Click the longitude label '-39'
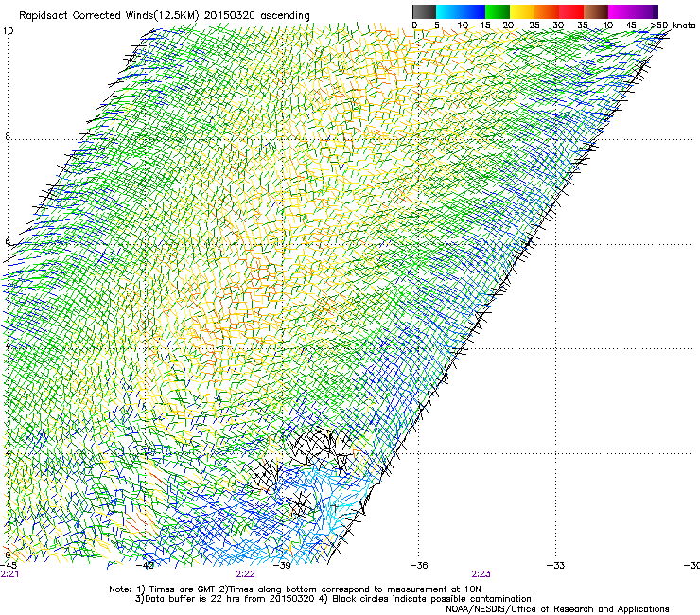700x615 pixels. click(282, 566)
